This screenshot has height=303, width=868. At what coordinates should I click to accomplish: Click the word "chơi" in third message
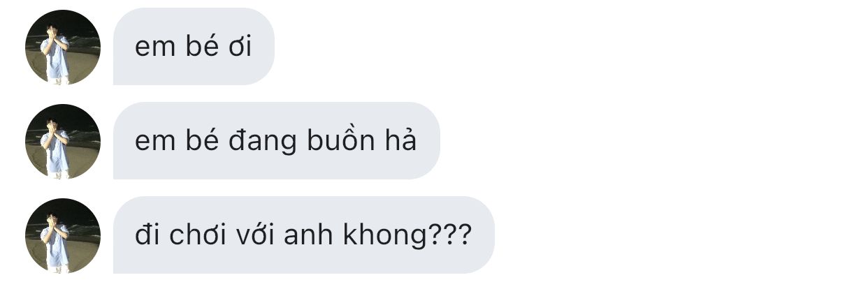[194, 235]
